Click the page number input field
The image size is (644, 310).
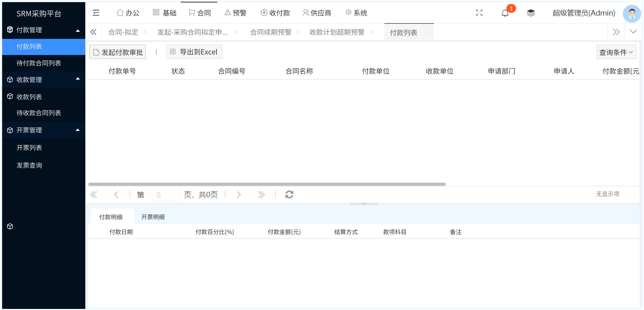pyautogui.click(x=166, y=195)
